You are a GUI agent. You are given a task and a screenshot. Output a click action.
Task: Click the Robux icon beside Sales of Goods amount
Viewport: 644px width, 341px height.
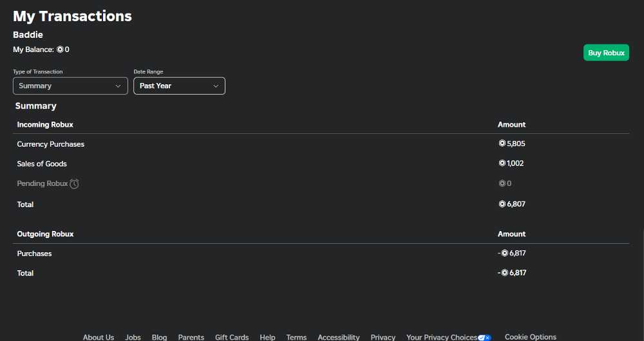click(x=502, y=163)
